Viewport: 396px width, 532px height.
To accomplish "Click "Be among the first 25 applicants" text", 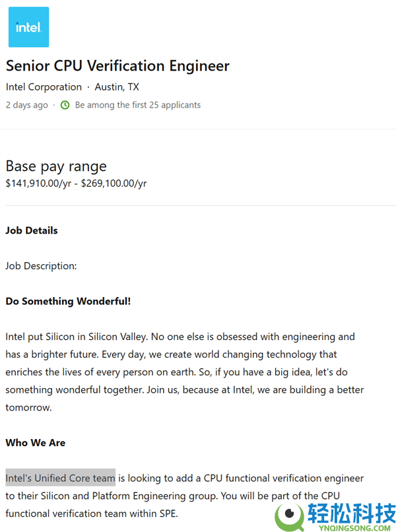I will click(x=137, y=105).
